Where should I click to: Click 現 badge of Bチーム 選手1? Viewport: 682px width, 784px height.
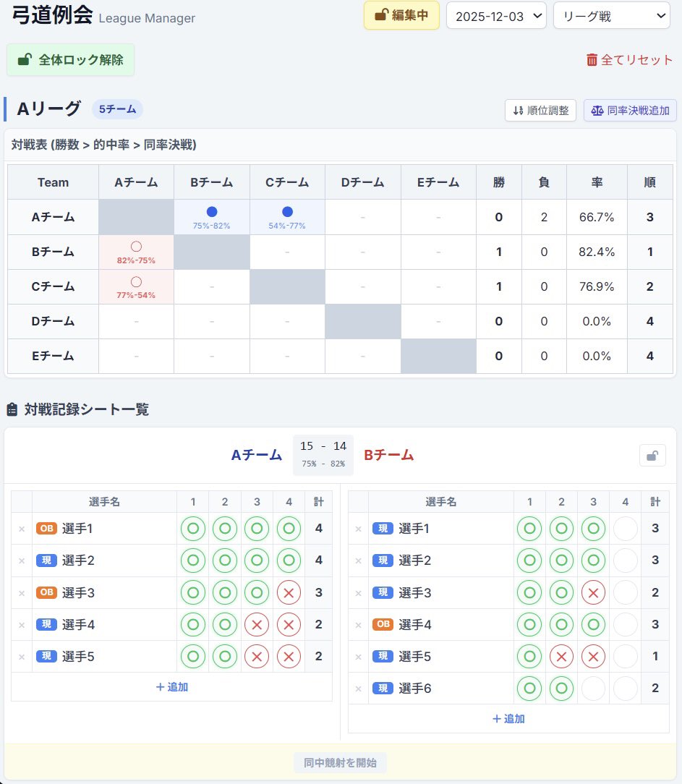pos(383,529)
